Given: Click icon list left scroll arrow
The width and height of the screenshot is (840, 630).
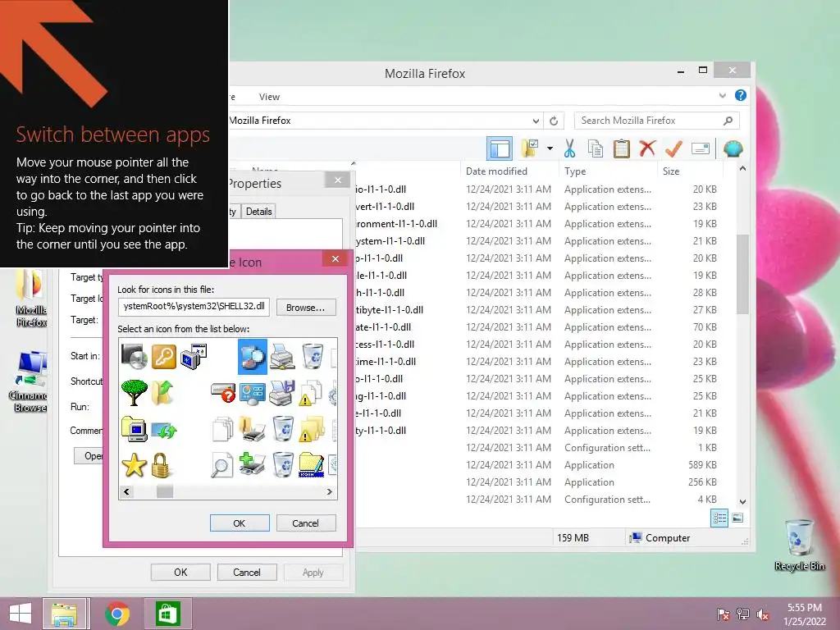Looking at the screenshot, I should coord(126,491).
